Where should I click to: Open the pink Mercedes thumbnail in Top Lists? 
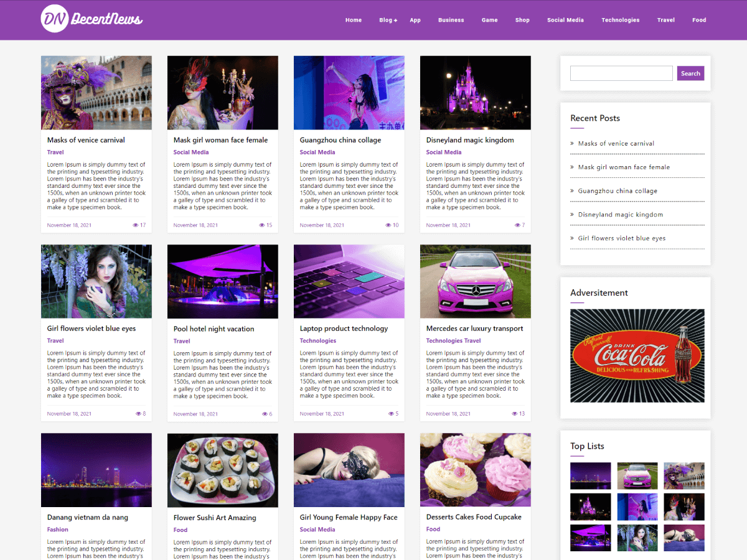click(x=637, y=475)
